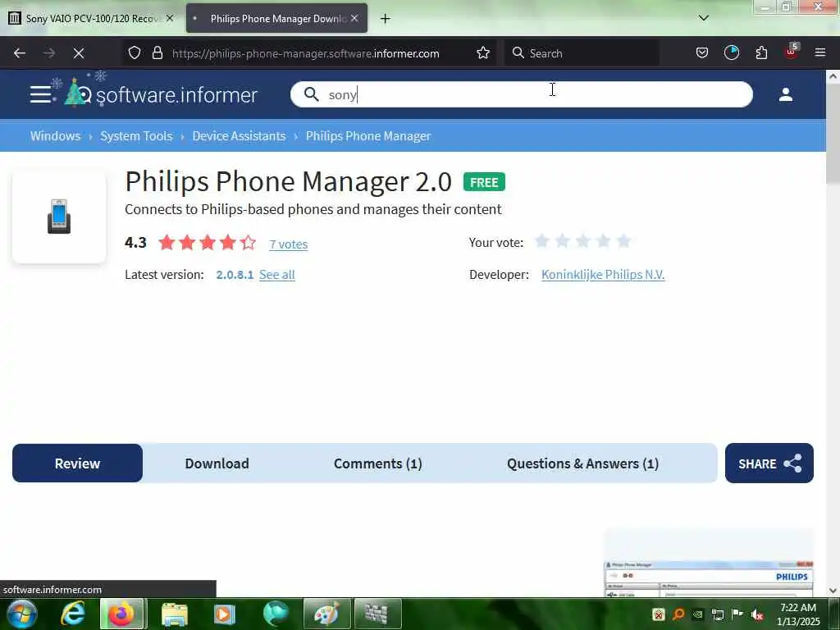Click version number 2.0.8.1
Viewport: 840px width, 630px height.
point(235,275)
